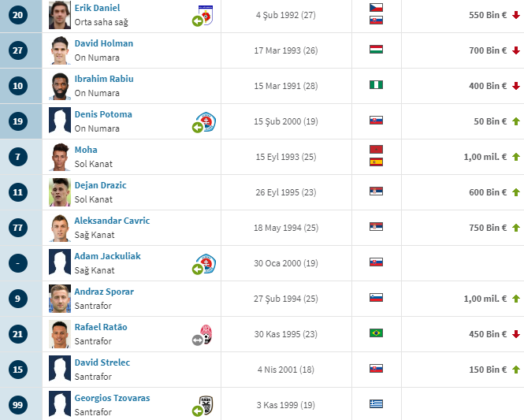Image resolution: width=524 pixels, height=420 pixels.
Task: Click Rafael Ratão's loan club badge
Action: click(x=206, y=334)
